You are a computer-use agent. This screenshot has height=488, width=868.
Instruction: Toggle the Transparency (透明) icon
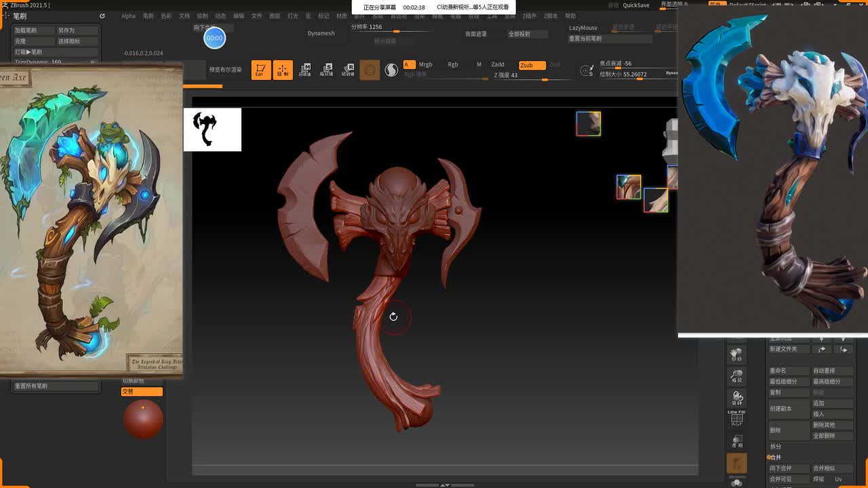[736, 442]
